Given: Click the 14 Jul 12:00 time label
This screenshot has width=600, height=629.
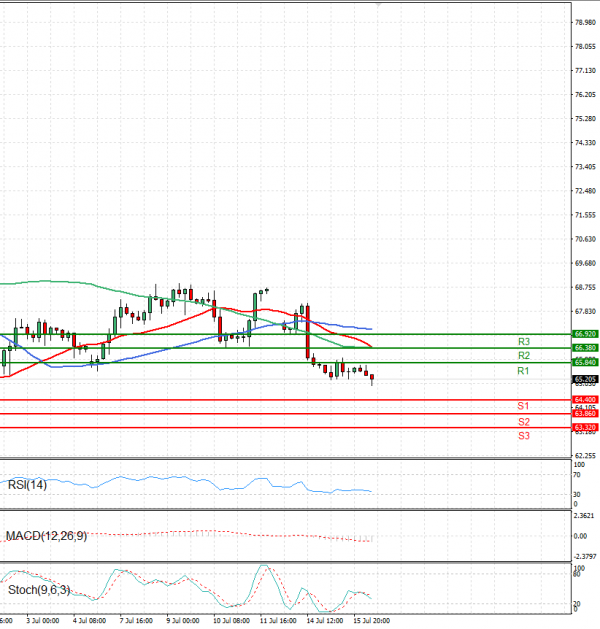Looking at the screenshot, I should coord(324,621).
